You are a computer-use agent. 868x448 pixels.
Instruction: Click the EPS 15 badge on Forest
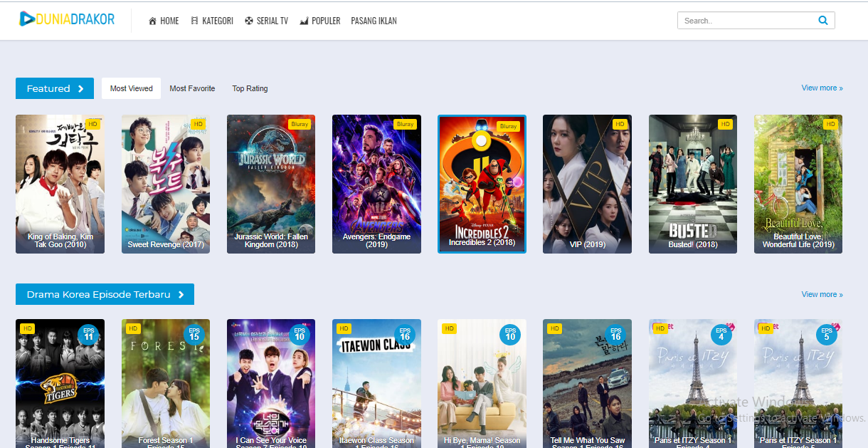point(194,335)
